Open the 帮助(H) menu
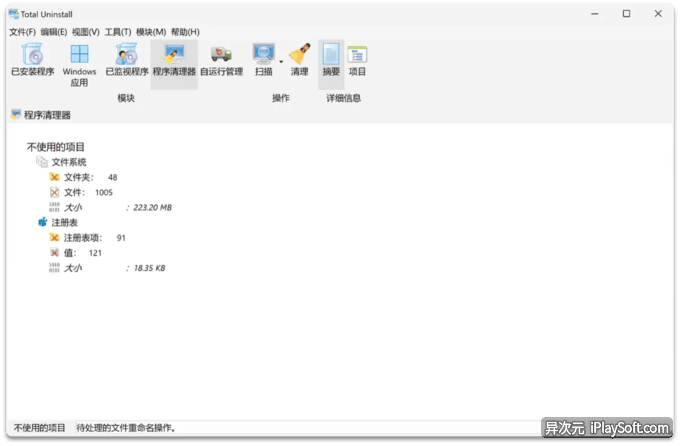 click(185, 32)
